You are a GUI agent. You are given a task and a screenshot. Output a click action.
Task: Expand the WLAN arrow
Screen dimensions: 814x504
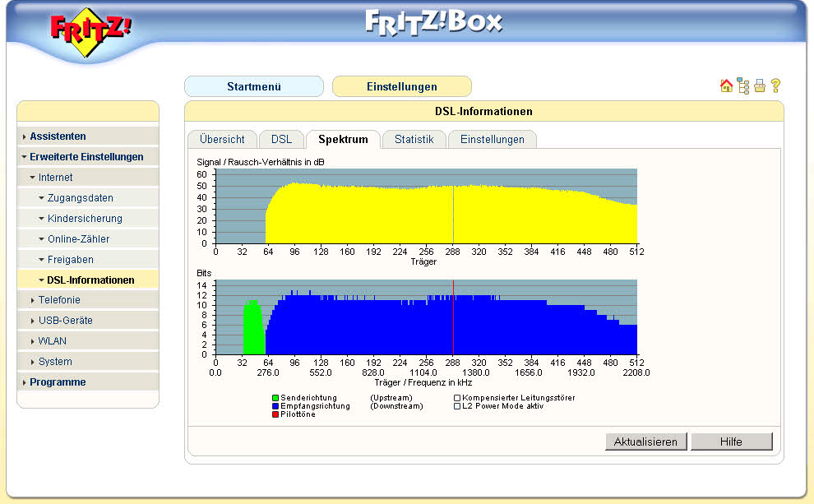coord(33,341)
